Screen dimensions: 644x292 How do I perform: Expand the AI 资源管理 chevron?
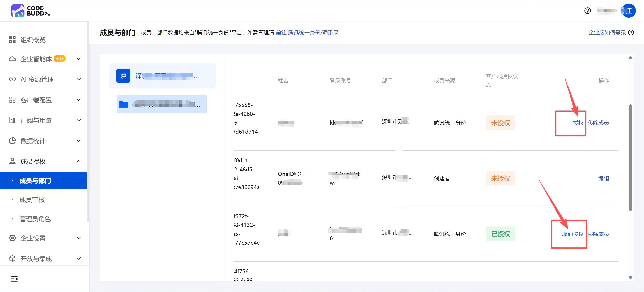tap(79, 79)
